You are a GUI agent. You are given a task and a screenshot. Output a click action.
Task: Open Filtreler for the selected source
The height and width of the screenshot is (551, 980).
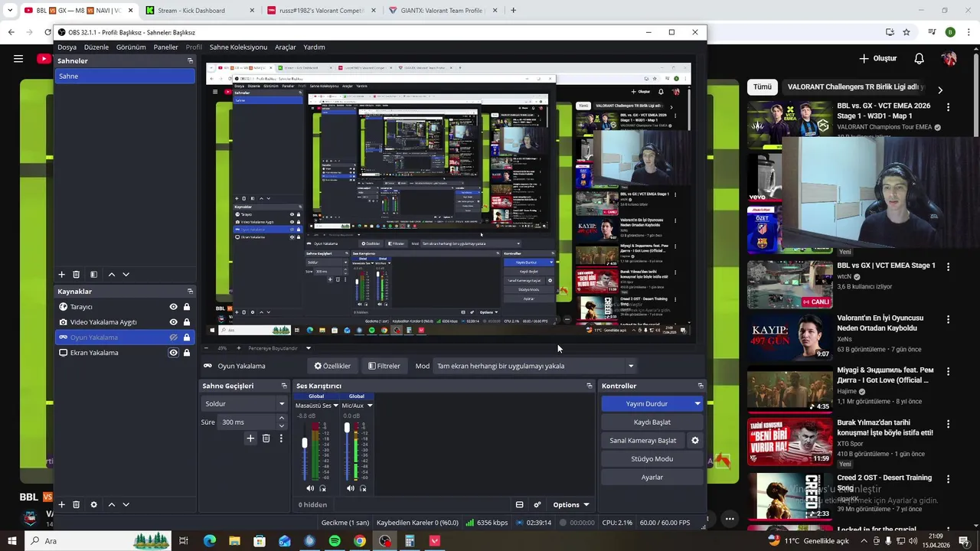(x=384, y=366)
